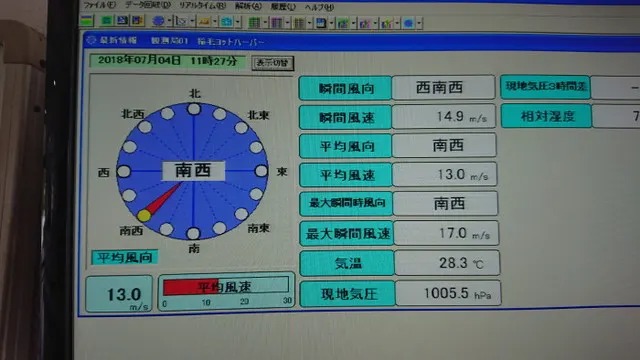Click the date field showing 2018年07月04日
The image size is (640, 360).
coord(167,61)
